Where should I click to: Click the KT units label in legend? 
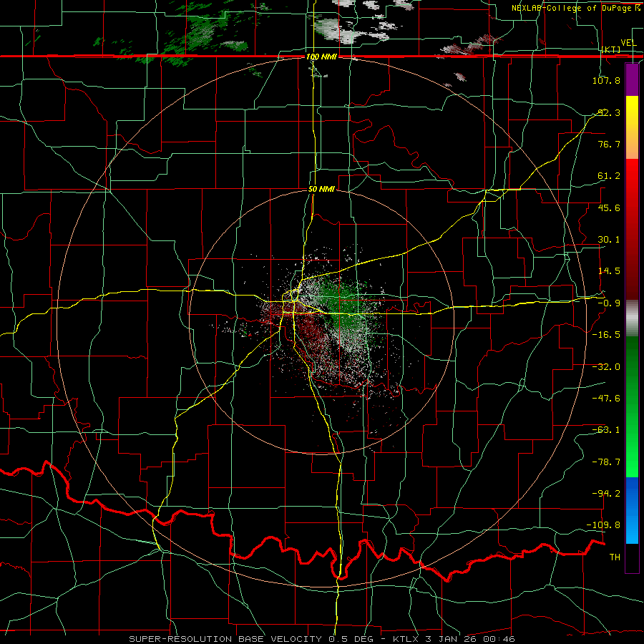611,49
